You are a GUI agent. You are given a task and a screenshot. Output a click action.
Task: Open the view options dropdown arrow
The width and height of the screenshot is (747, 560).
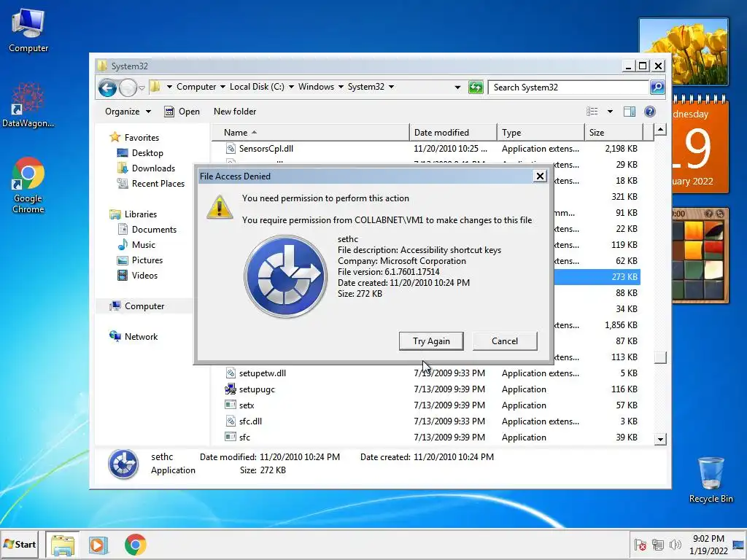click(610, 112)
